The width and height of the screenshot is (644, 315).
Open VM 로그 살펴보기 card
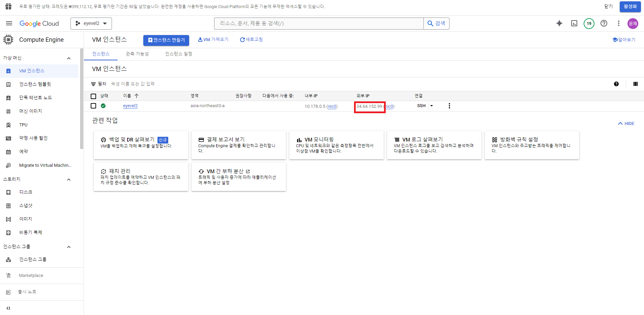(x=434, y=145)
